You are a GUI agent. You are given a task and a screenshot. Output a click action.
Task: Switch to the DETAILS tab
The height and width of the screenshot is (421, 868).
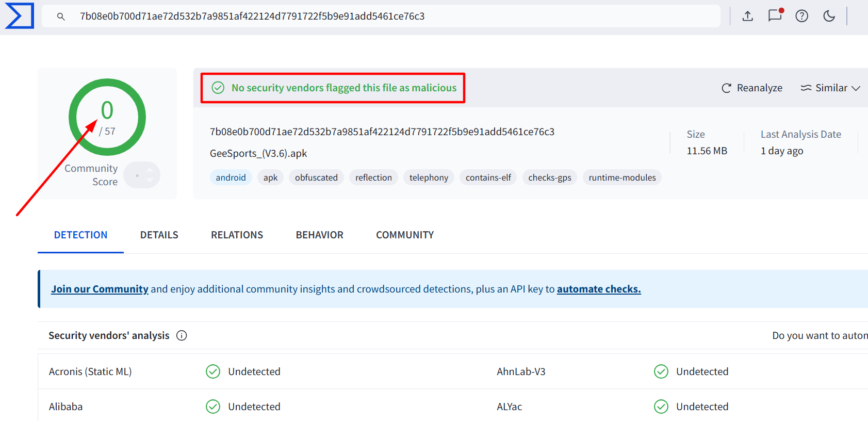pyautogui.click(x=159, y=235)
